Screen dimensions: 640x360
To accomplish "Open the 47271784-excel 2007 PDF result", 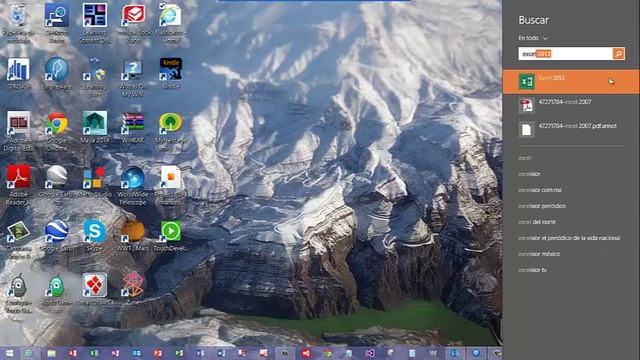I will pyautogui.click(x=571, y=105).
